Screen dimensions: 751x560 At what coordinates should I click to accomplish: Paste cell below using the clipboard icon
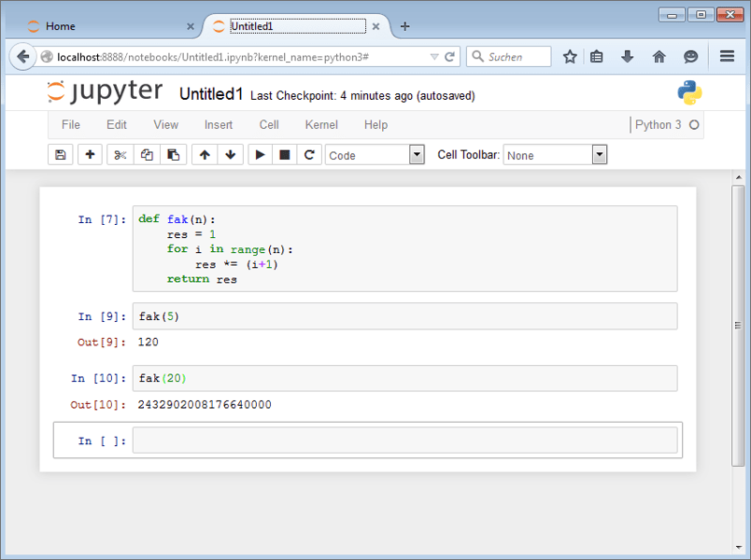(173, 155)
